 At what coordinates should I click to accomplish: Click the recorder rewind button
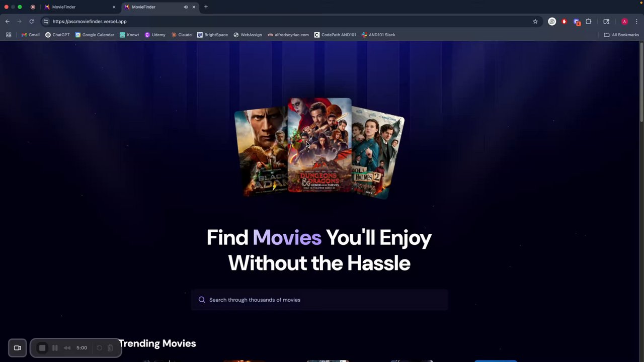point(67,348)
